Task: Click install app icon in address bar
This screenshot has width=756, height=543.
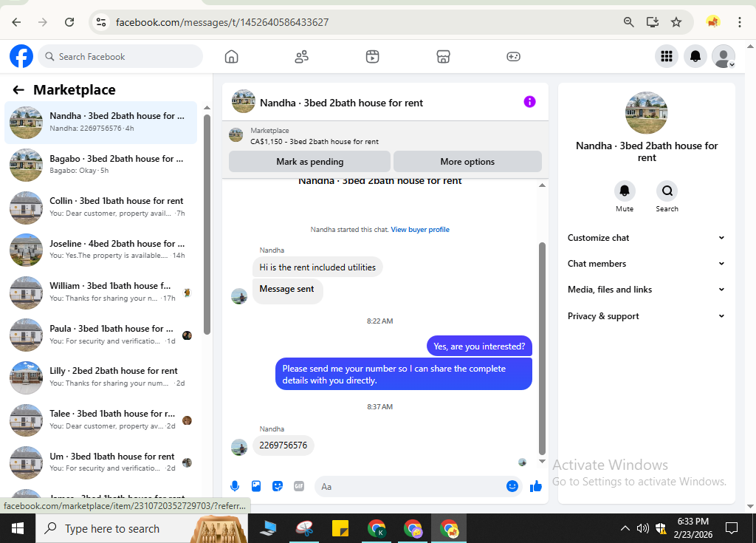Action: (653, 22)
